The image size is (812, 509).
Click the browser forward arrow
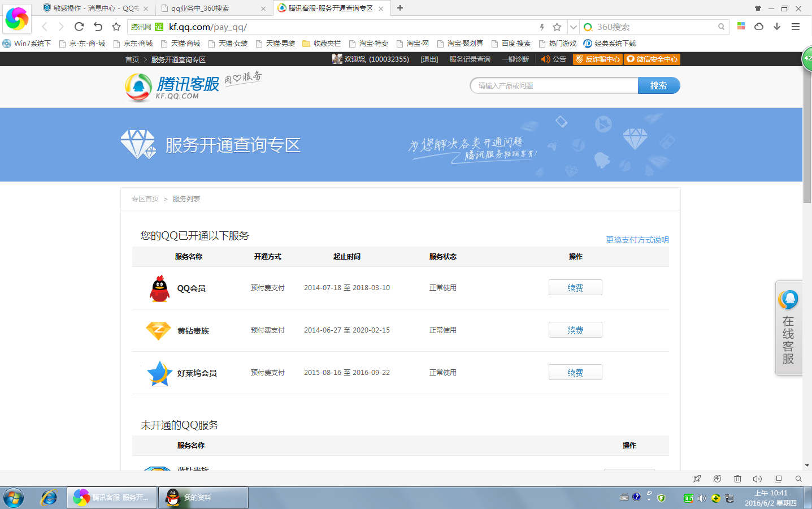click(61, 27)
